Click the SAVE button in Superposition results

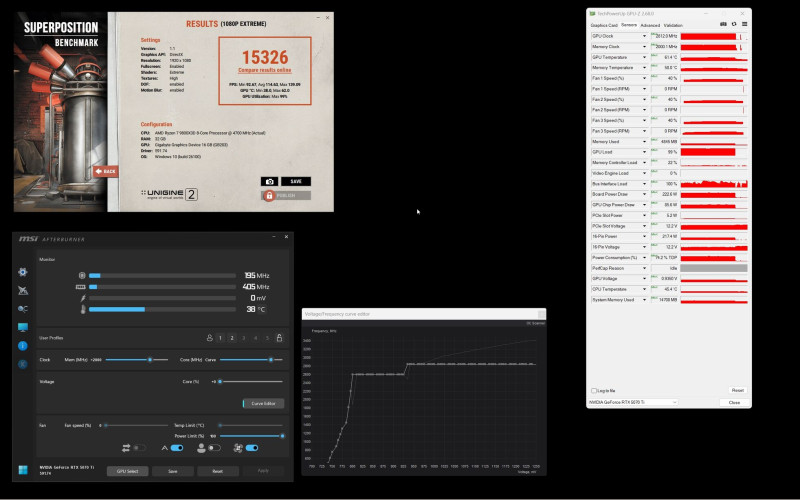(296, 182)
